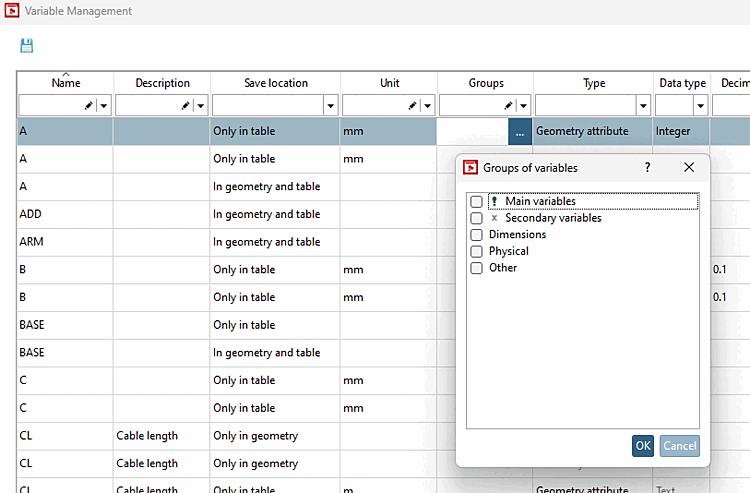This screenshot has height=493, width=750.
Task: Confirm with the OK button
Action: [x=642, y=446]
